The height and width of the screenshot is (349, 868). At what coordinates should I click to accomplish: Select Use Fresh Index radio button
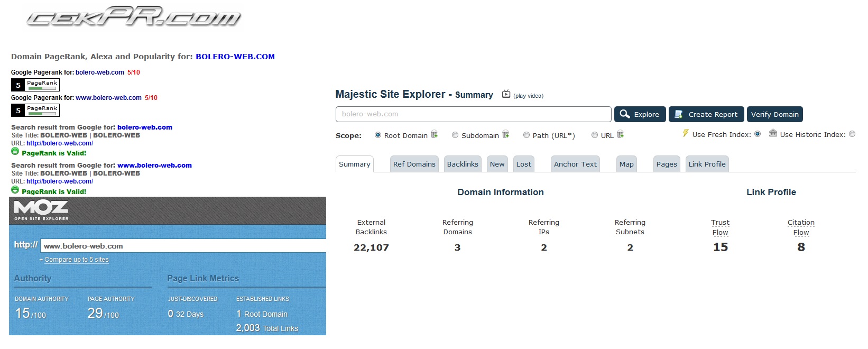758,134
